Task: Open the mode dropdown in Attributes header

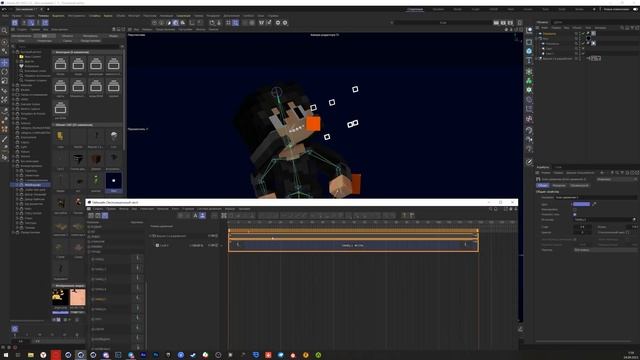Action: click(x=616, y=179)
